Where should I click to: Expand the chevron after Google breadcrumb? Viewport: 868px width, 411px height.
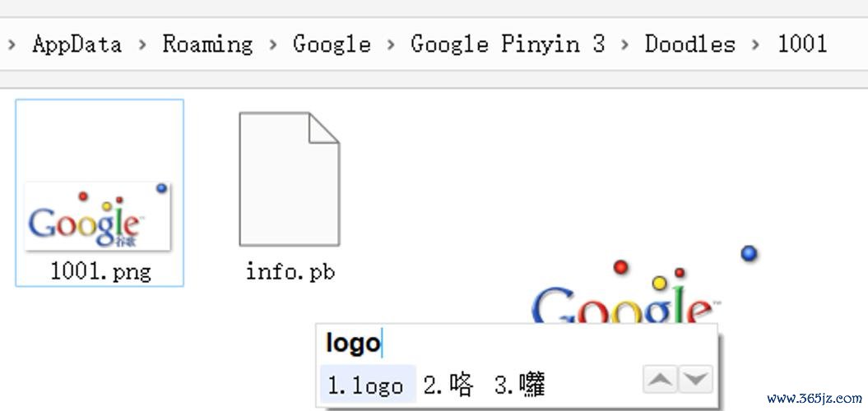[391, 45]
